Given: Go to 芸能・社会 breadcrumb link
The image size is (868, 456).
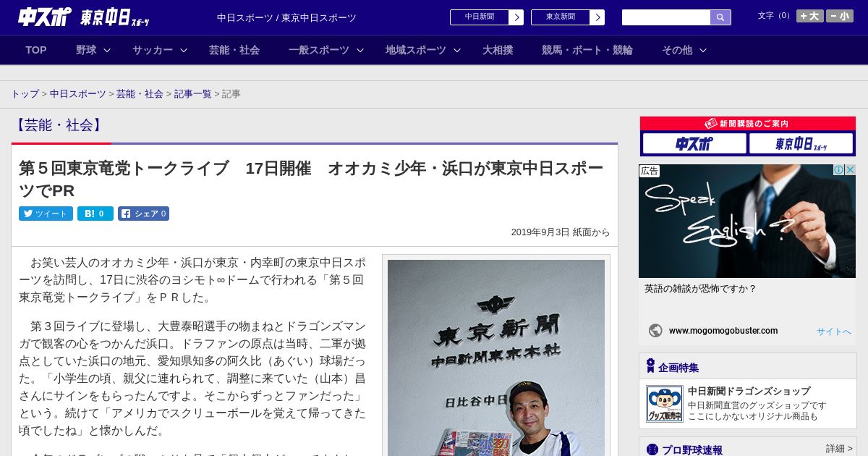Looking at the screenshot, I should click(140, 94).
